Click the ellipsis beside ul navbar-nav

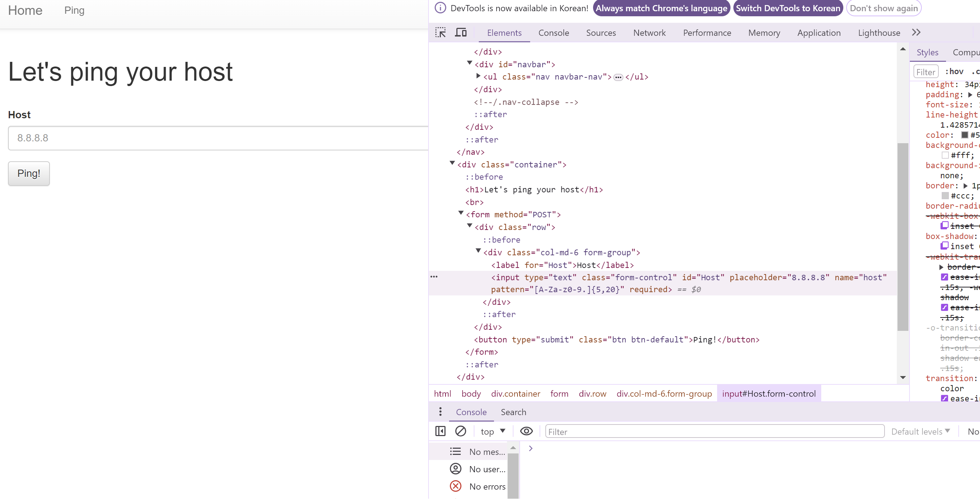click(x=618, y=77)
